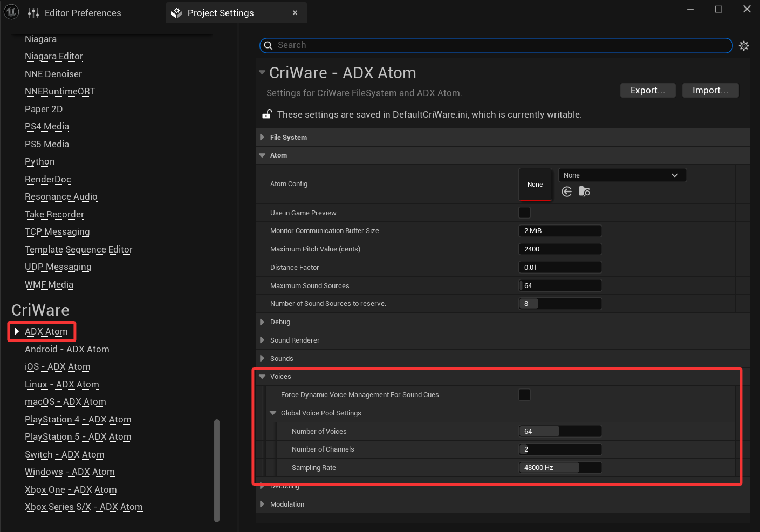Edit the Distance Factor field

pos(560,268)
